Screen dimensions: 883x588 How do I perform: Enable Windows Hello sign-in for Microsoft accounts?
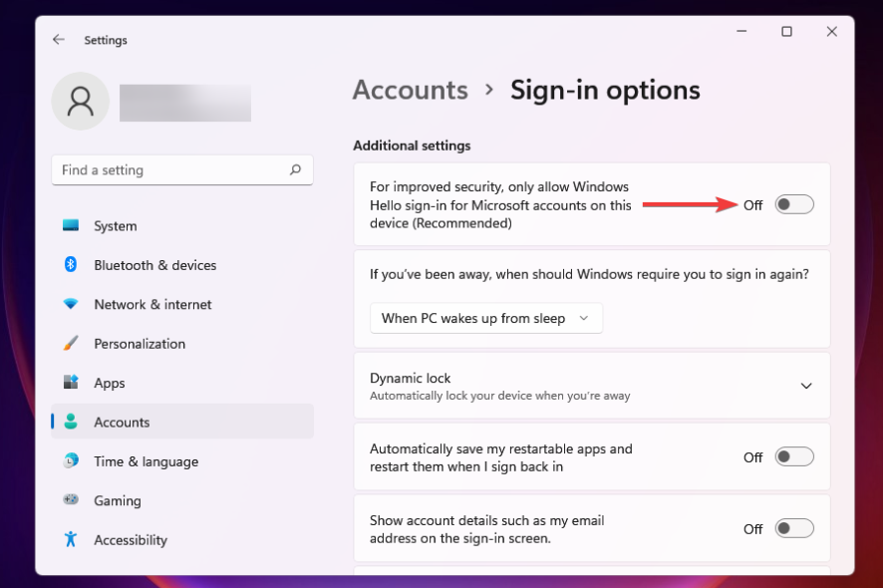click(x=794, y=204)
